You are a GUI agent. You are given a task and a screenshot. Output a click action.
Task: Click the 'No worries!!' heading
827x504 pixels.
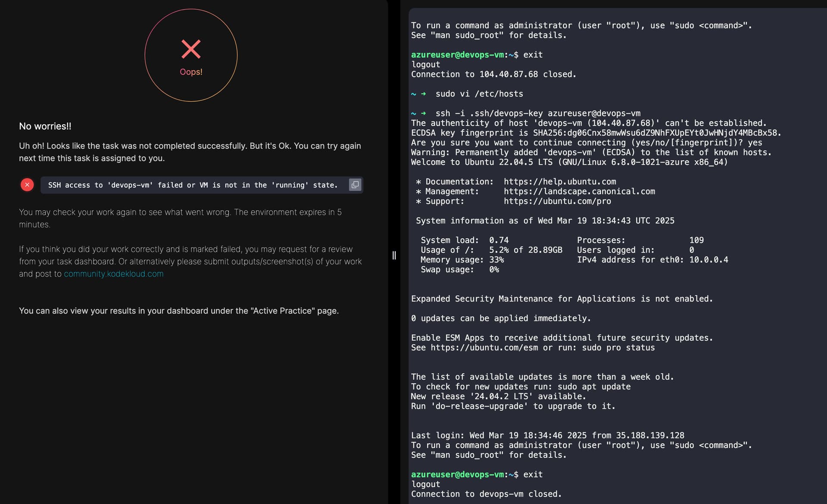click(x=45, y=126)
